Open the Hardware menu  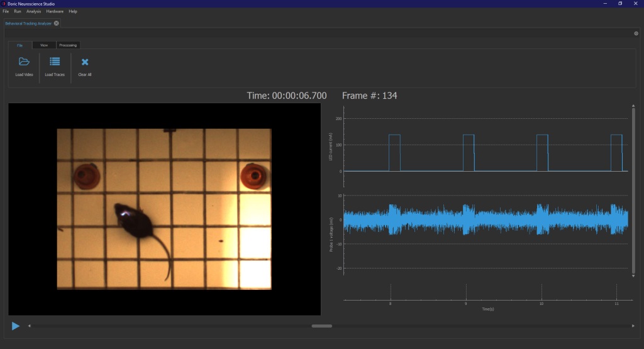(x=55, y=11)
